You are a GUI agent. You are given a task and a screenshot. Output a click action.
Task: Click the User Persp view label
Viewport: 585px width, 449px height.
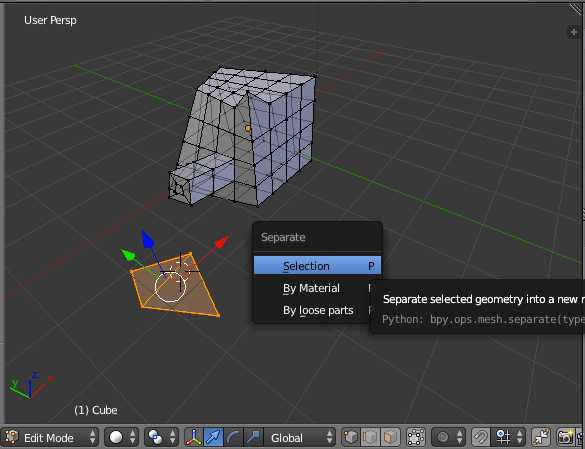tap(50, 20)
